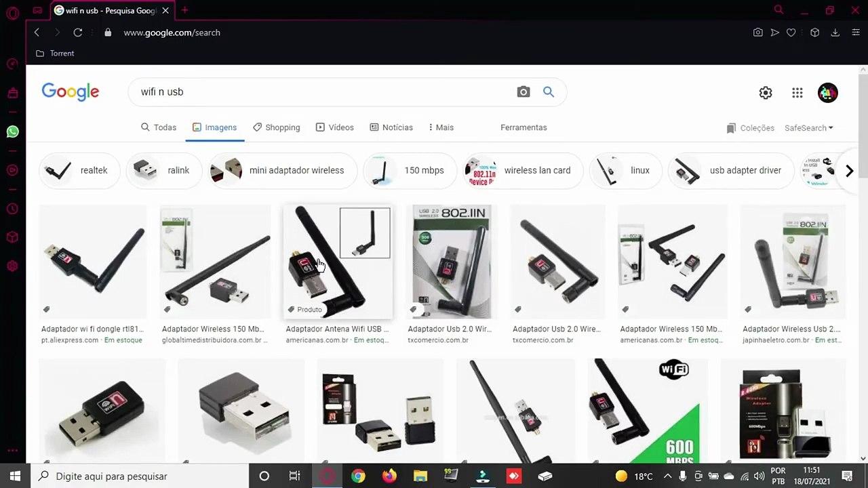Filter by usb adapter driver chip
Viewport: 868px width, 488px height.
coord(730,170)
